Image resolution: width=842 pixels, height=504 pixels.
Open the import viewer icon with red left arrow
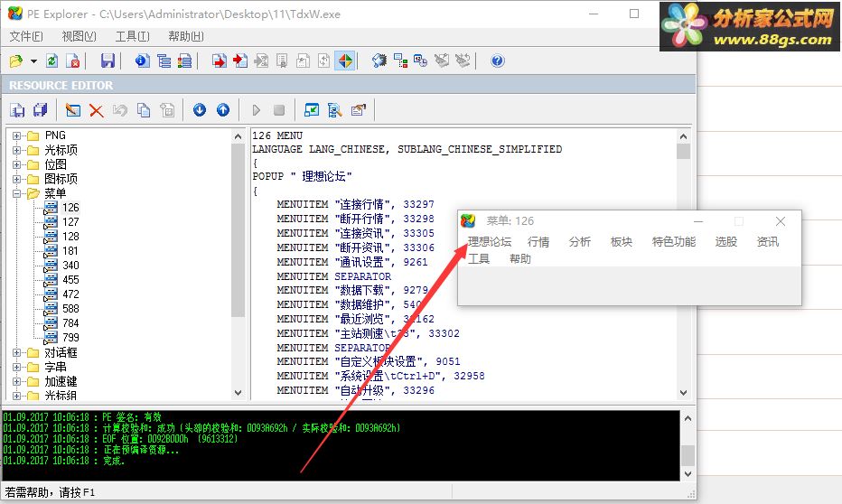point(240,61)
